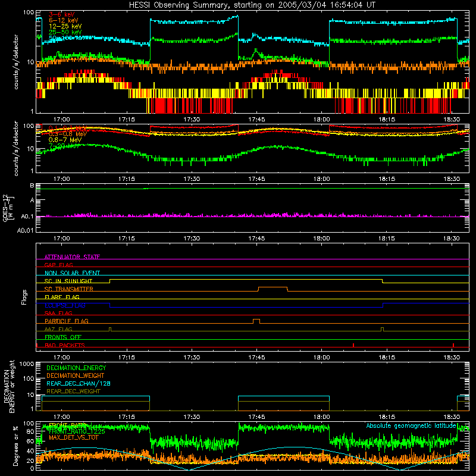Select the ECLIPSE_FLAG label

point(65,305)
